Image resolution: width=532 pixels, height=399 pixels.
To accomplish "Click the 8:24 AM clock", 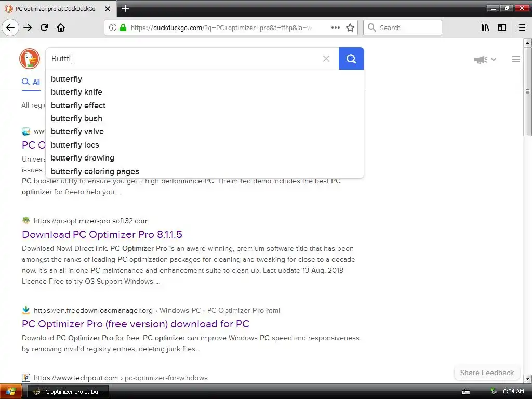I will 513,391.
